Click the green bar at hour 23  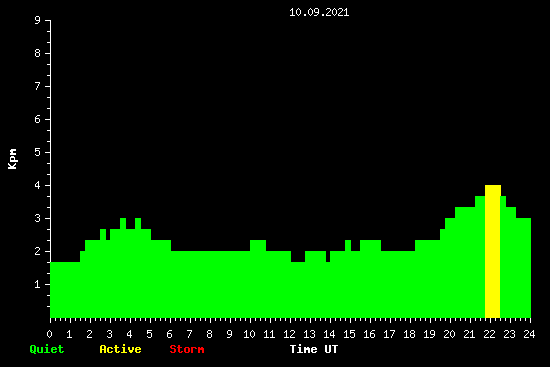(x=511, y=262)
